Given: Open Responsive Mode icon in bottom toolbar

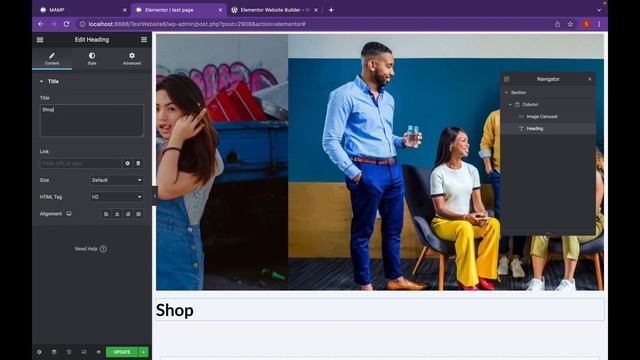Looking at the screenshot, I should 84,352.
